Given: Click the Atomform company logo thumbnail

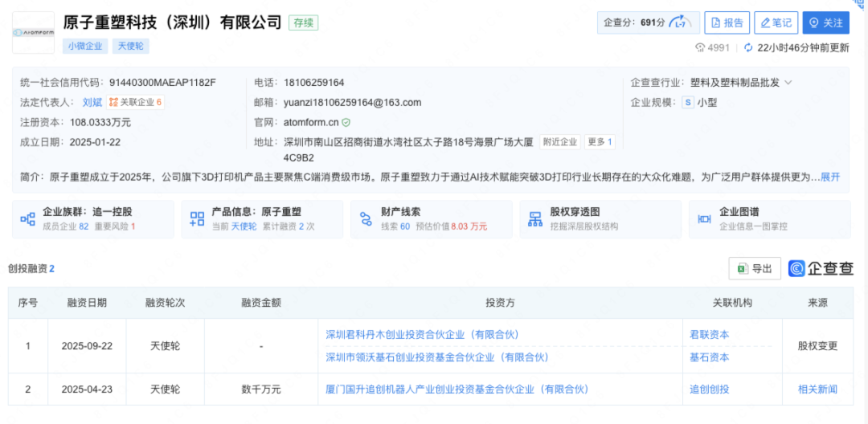Looking at the screenshot, I should pos(33,33).
